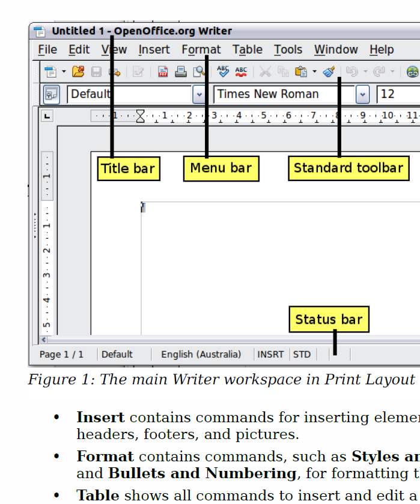420x504 pixels.
Task: Click the Open file folder icon
Action: (x=78, y=72)
